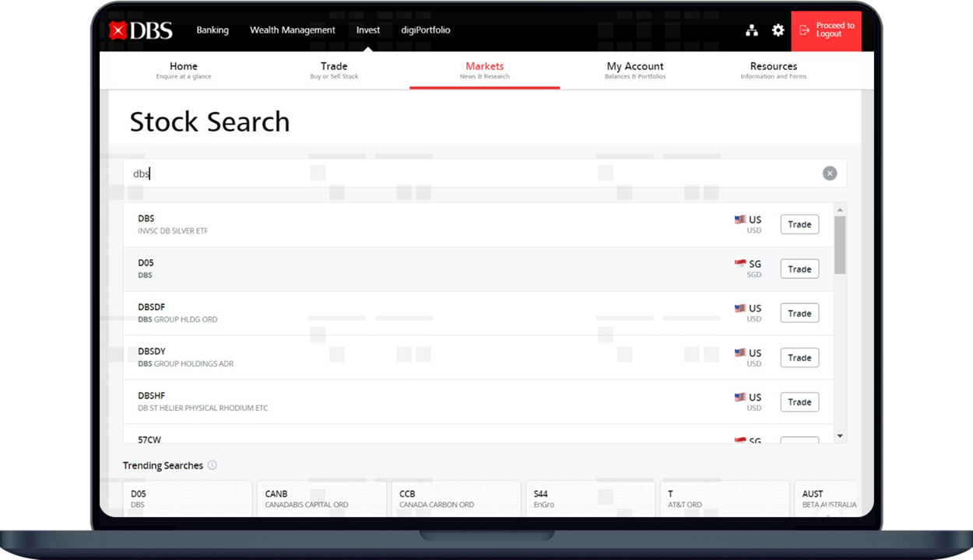Click US flag in DBSHF row
Screen dimensions: 973x560
pyautogui.click(x=739, y=397)
